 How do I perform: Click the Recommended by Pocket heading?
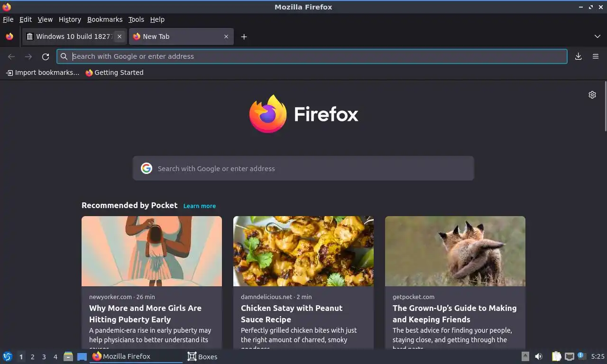pos(129,205)
